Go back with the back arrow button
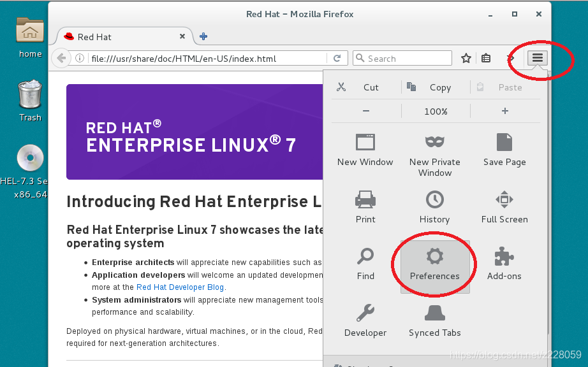 point(61,58)
